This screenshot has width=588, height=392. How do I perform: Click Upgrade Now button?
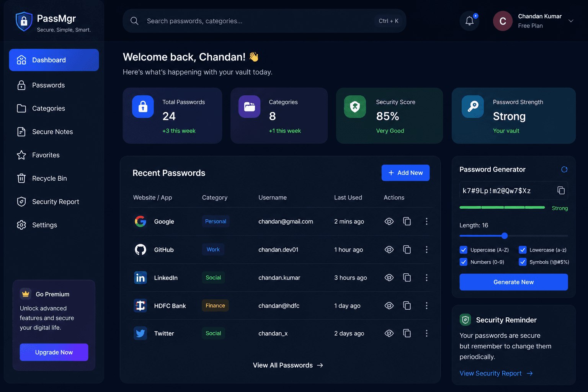pyautogui.click(x=54, y=352)
